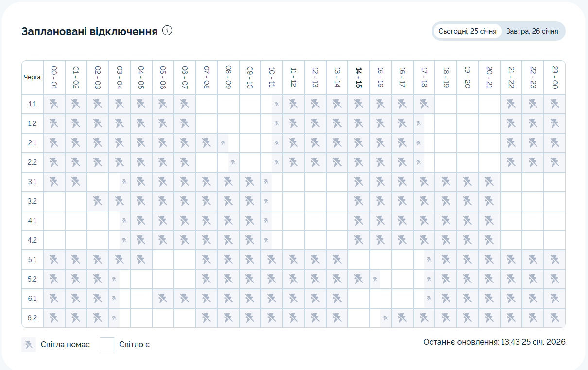This screenshot has height=370, width=588.
Task: Click the 00 - 01 time column header
Action: pos(54,77)
